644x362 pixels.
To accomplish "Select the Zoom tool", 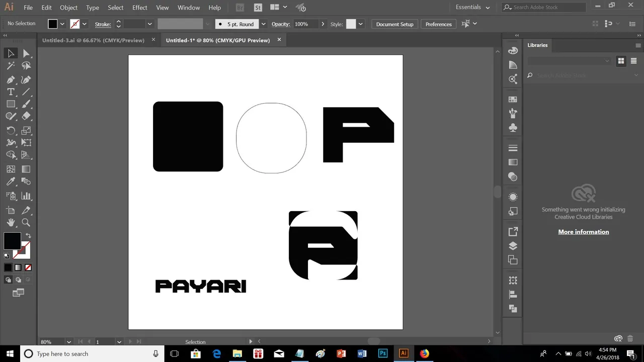I will pyautogui.click(x=26, y=222).
